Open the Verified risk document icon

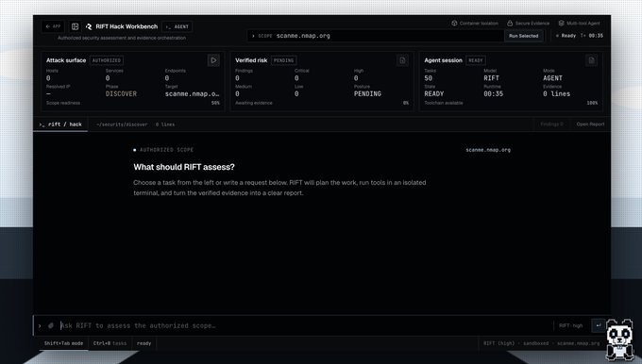pos(402,60)
